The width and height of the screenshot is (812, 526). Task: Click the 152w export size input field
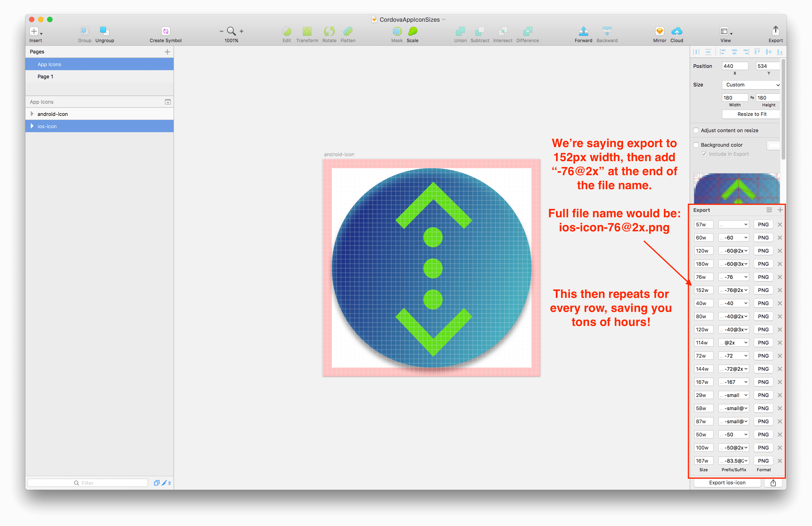coord(706,290)
